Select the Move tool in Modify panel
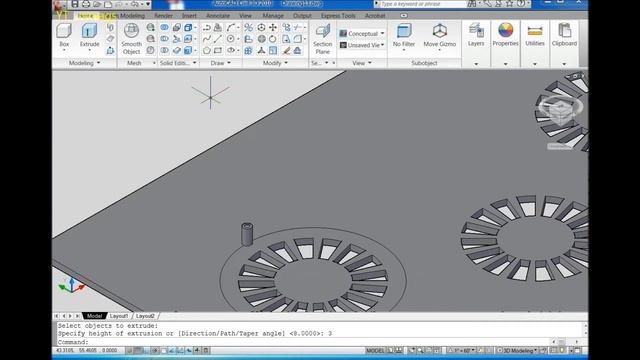Viewport: 640px width, 360px height. click(273, 27)
